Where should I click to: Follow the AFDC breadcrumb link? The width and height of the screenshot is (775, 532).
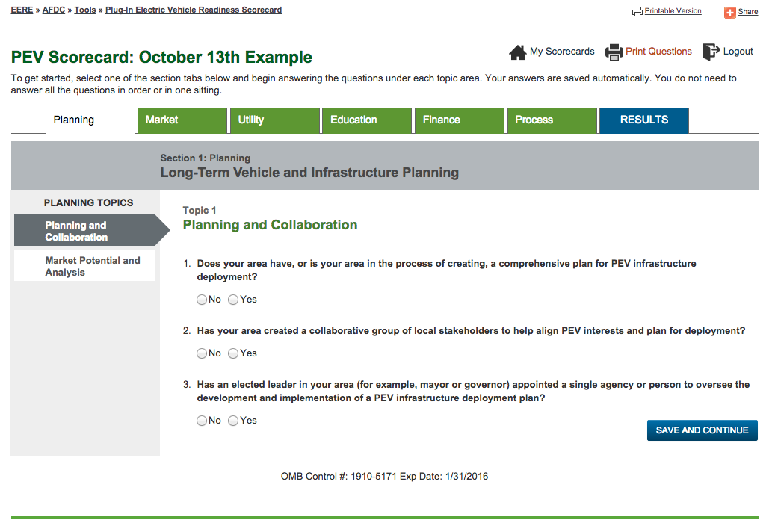click(52, 10)
